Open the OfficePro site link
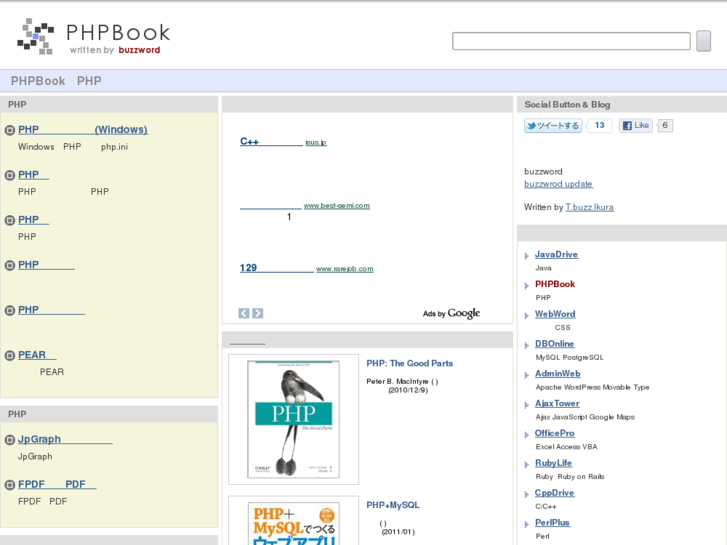 (x=555, y=433)
